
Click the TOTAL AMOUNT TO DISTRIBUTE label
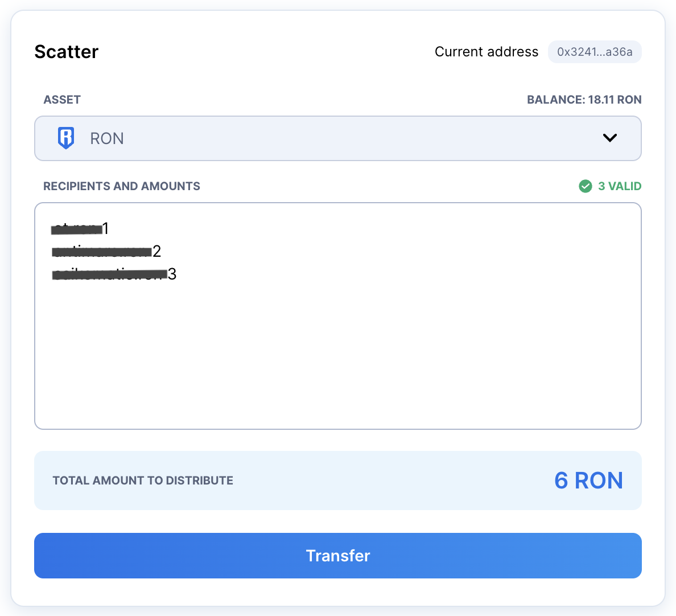(143, 481)
